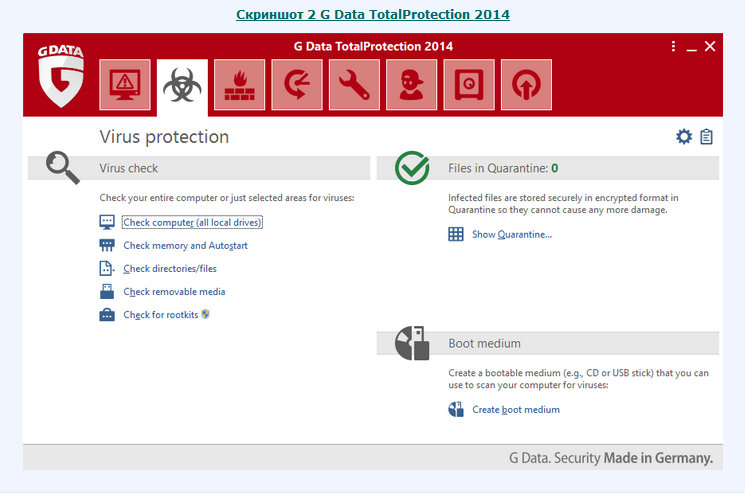Run Check memory and Autostart
This screenshot has height=493, width=745.
[185, 246]
